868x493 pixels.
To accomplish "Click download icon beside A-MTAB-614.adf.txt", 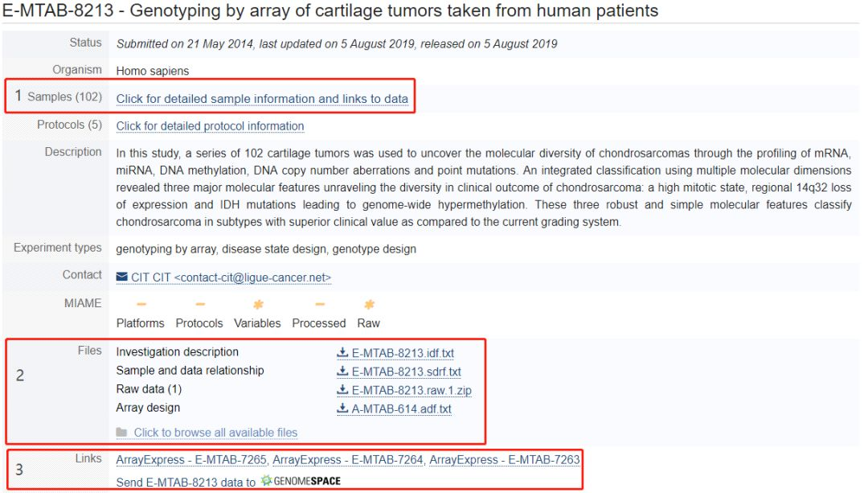I will (x=342, y=409).
